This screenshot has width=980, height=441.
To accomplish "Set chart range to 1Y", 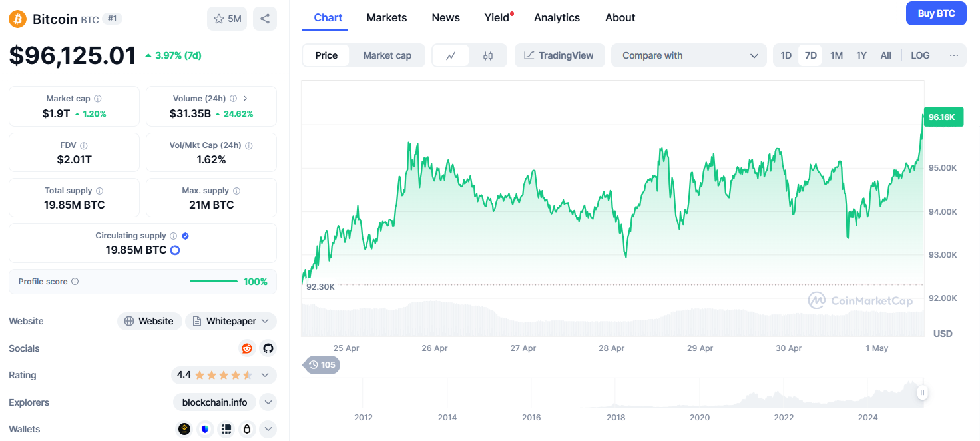I will click(x=861, y=55).
